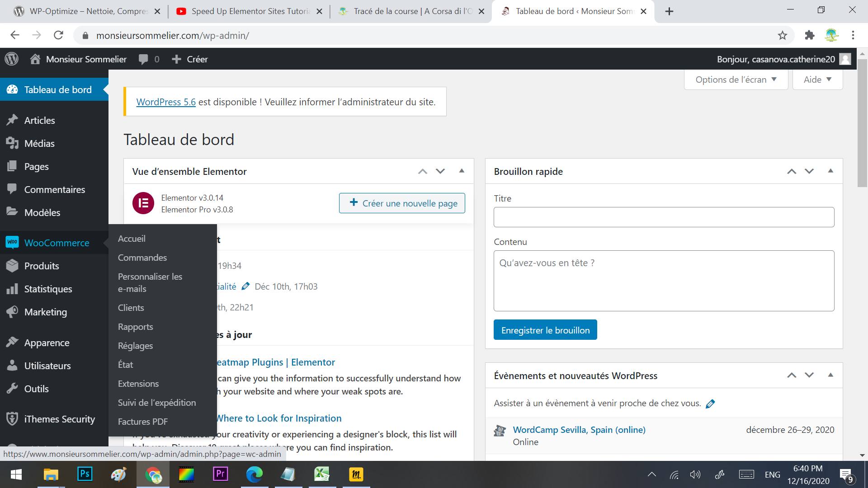Click the Elementor logo icon

pos(143,203)
